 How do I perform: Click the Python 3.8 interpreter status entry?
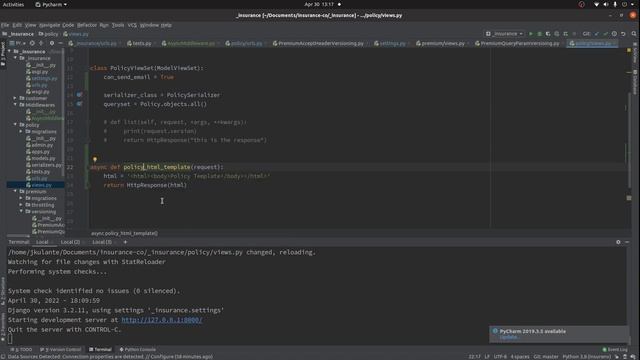(x=587, y=356)
